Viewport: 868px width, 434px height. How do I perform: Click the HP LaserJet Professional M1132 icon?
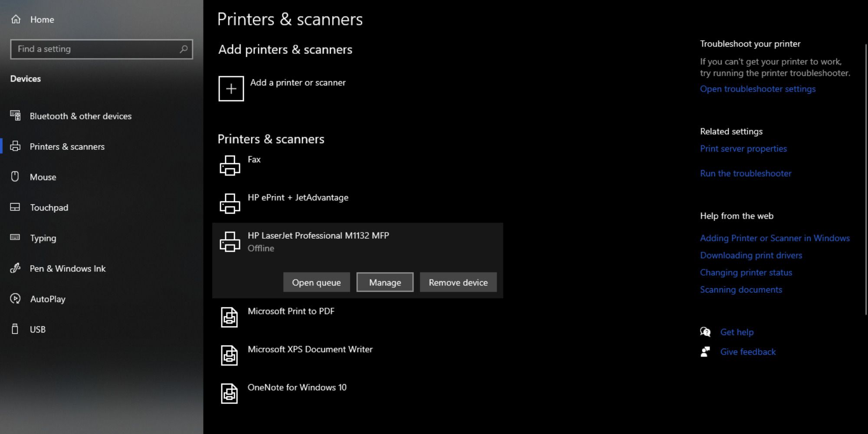coord(230,242)
